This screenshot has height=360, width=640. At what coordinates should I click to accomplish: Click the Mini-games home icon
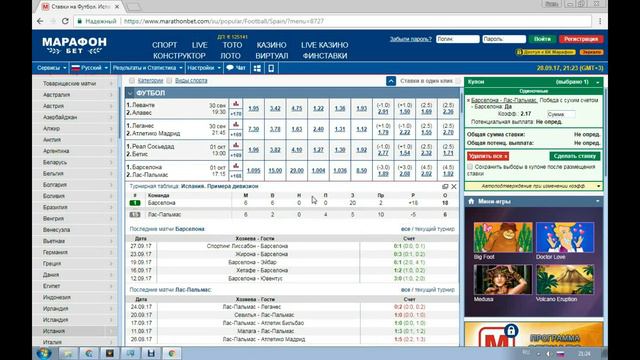[x=471, y=201]
